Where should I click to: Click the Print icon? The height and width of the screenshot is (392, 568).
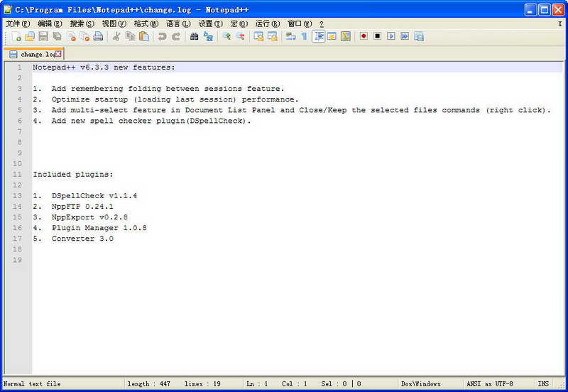[x=98, y=37]
